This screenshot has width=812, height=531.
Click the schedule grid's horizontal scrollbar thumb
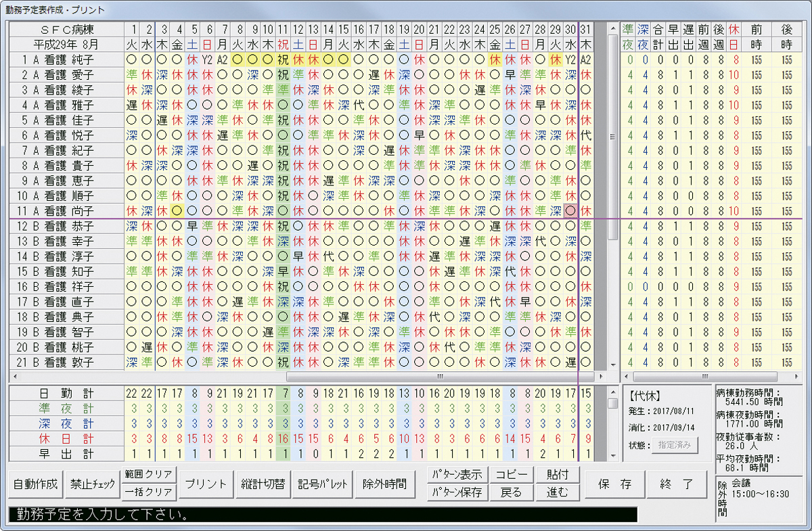438,376
